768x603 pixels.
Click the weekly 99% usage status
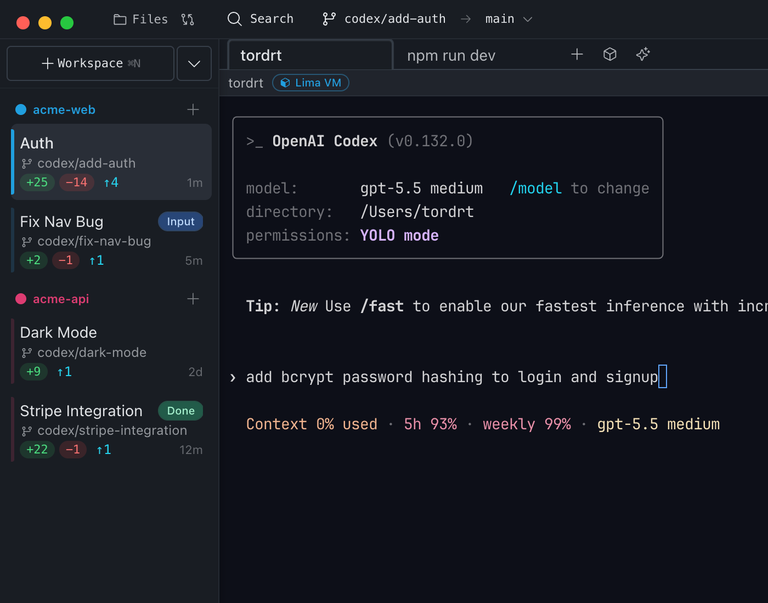point(527,424)
